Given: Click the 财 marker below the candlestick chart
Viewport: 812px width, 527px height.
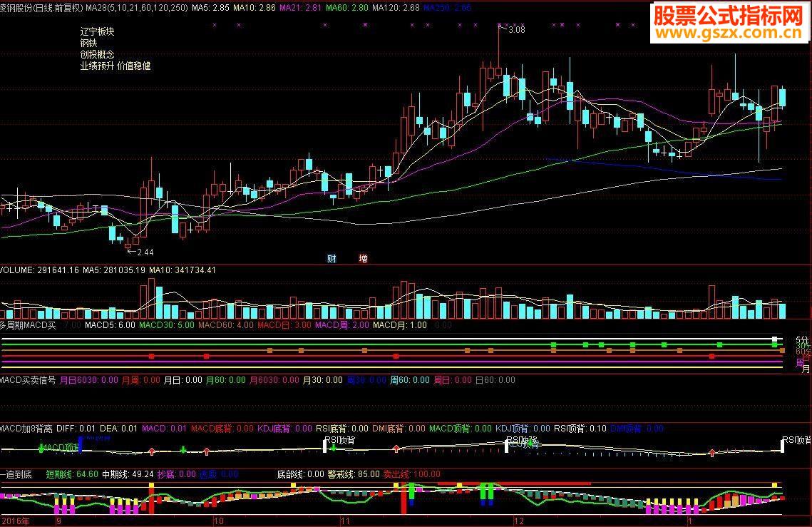Looking at the screenshot, I should coord(332,258).
